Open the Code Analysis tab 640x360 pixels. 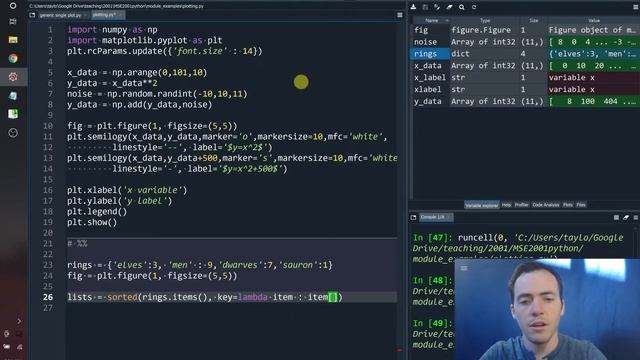pyautogui.click(x=546, y=205)
